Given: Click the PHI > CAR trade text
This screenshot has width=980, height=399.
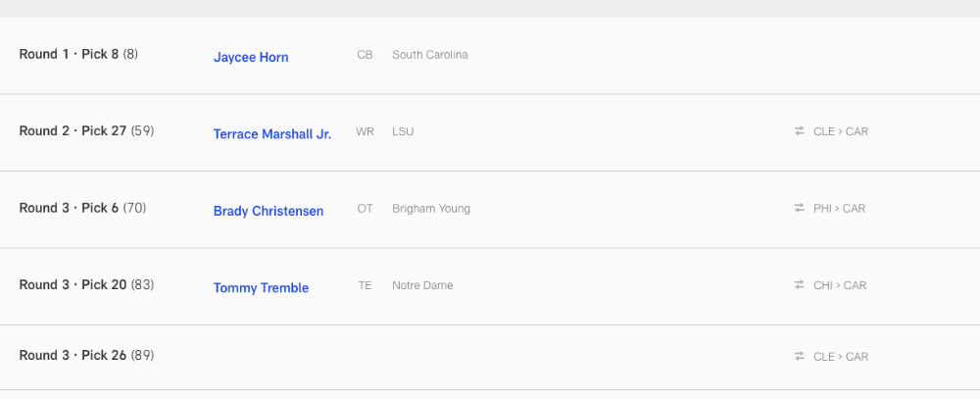Looking at the screenshot, I should point(840,208).
